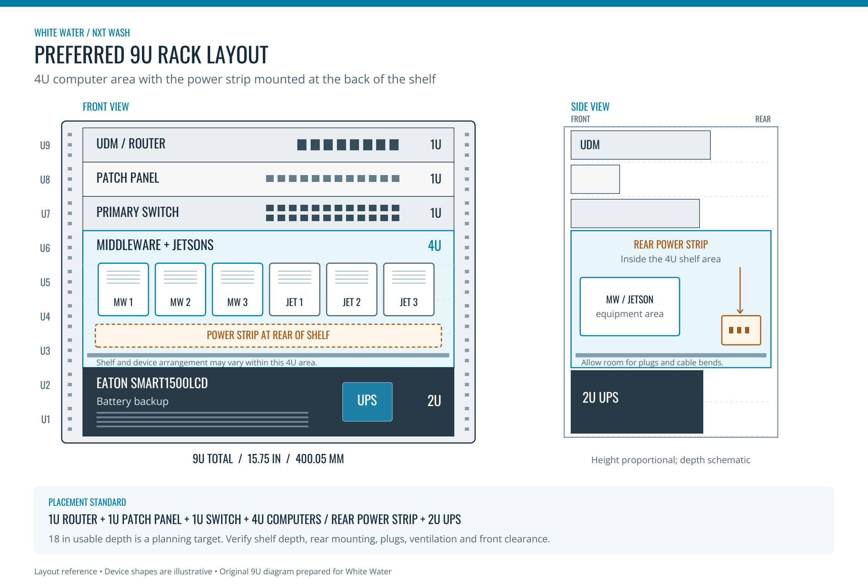The width and height of the screenshot is (868, 588).
Task: Click the 2U UPS block in side view
Action: (637, 402)
